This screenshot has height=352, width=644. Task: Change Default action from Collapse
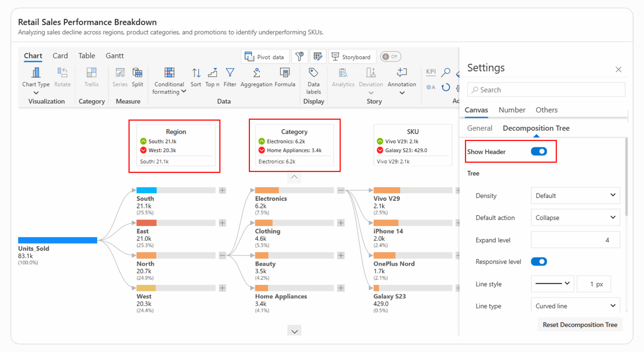point(575,218)
